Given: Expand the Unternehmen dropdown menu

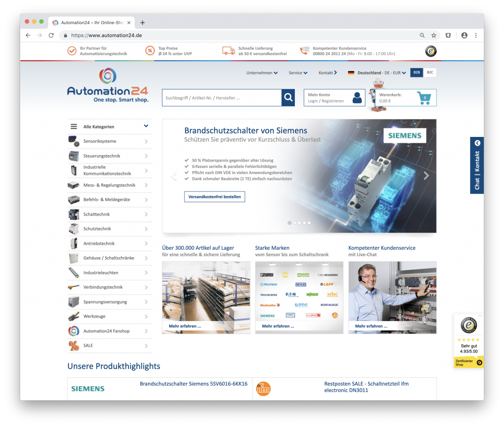Looking at the screenshot, I should tap(262, 73).
